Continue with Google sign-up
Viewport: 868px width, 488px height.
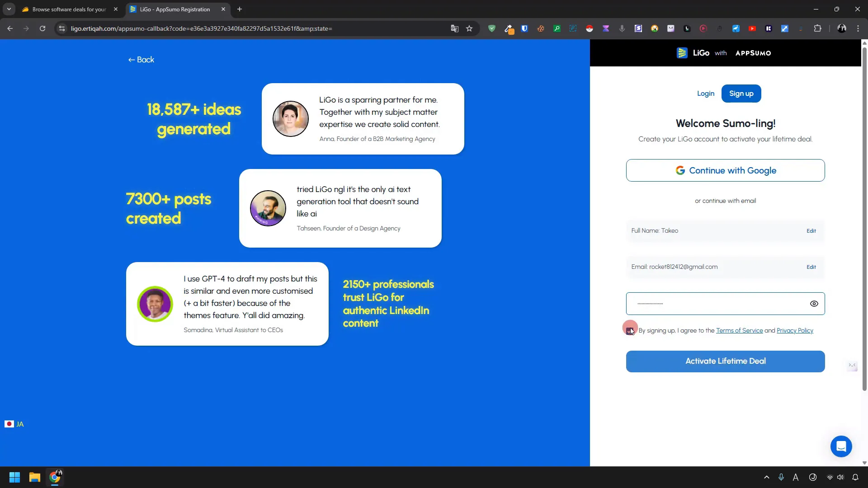[x=725, y=170]
